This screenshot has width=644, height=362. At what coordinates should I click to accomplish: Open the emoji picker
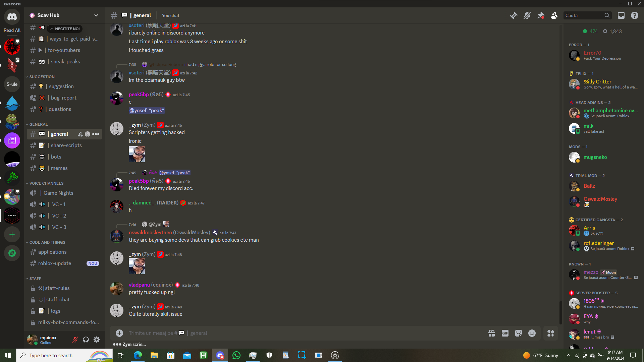tap(532, 333)
